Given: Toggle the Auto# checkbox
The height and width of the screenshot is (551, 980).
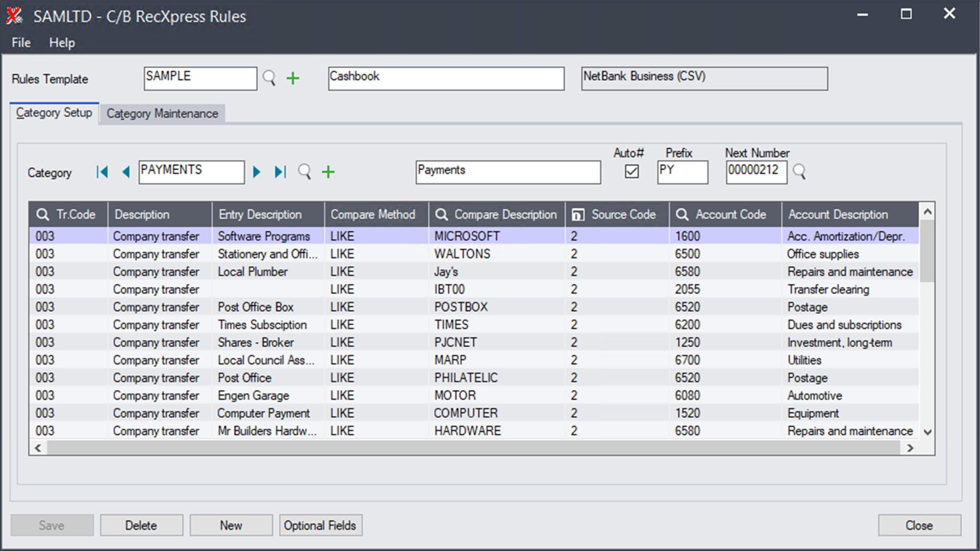Looking at the screenshot, I should point(631,171).
